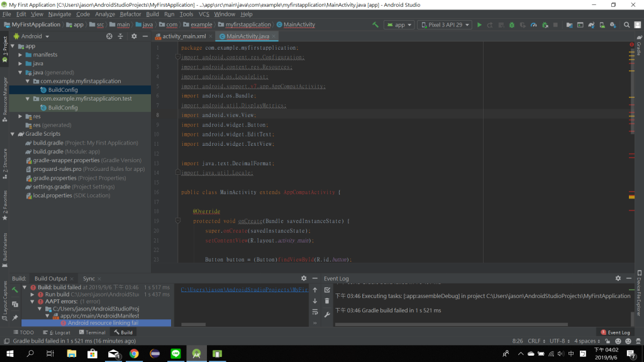Click the UTF-8 encoding selector
The image size is (644, 362).
click(559, 341)
